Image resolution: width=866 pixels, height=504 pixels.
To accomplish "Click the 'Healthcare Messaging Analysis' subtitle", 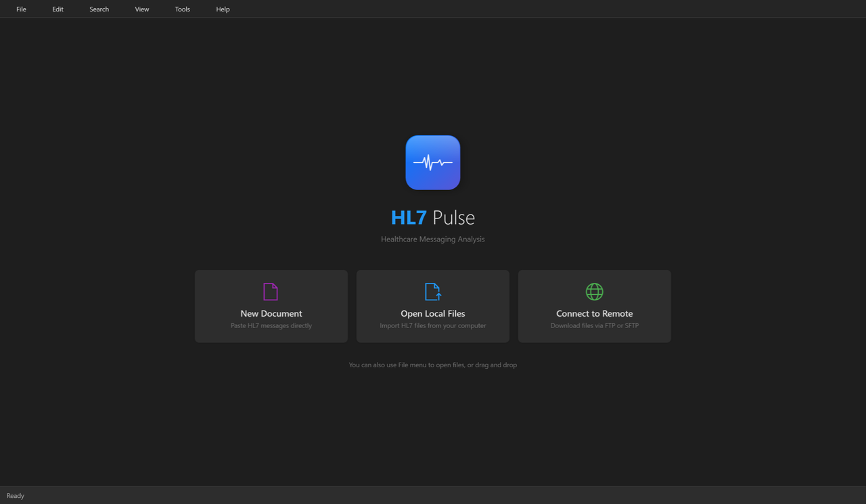I will (433, 239).
